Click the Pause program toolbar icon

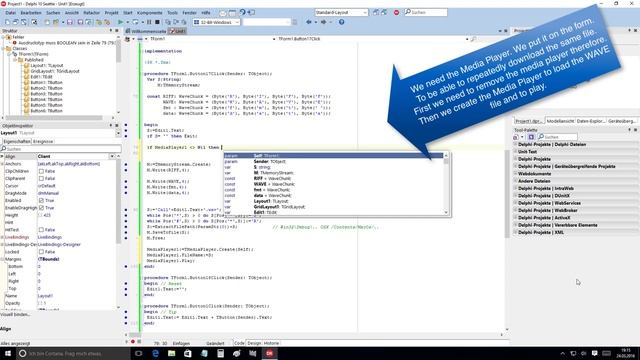149,22
